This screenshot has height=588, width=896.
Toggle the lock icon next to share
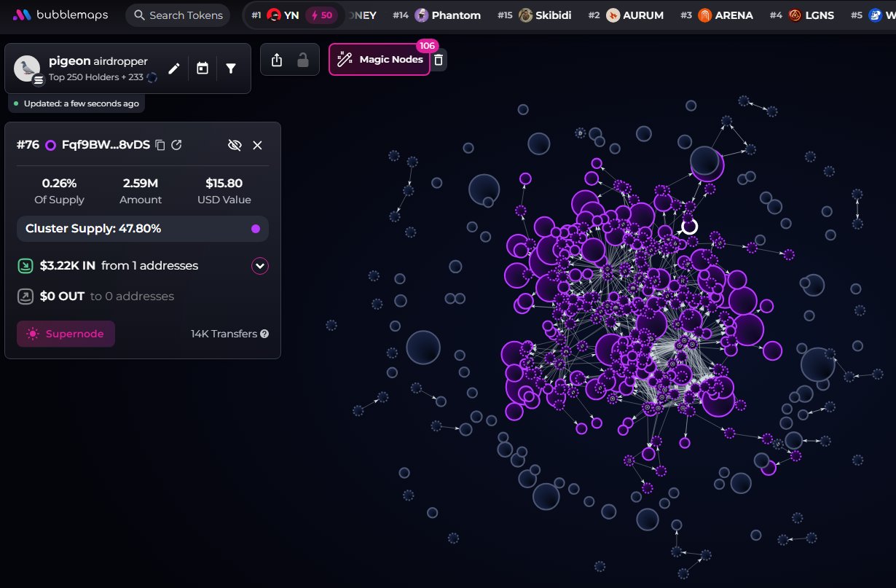[x=302, y=60]
